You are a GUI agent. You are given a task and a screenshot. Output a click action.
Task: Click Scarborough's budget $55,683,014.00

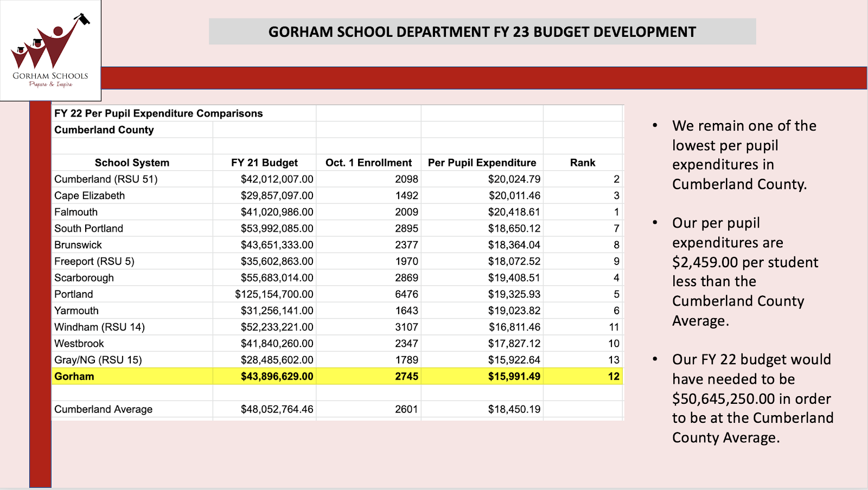point(277,278)
